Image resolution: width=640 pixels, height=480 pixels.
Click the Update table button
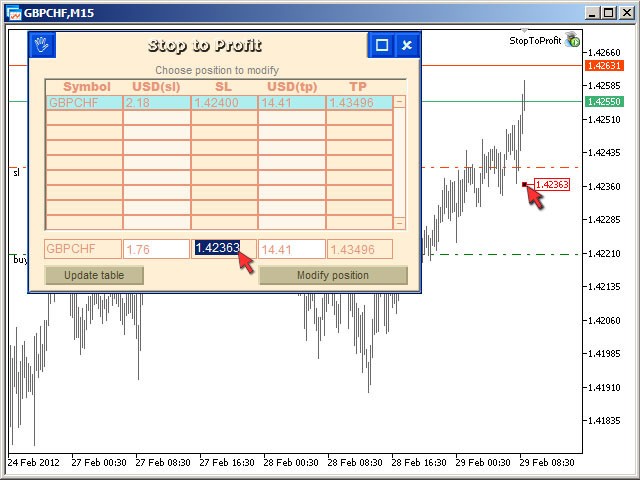(94, 276)
